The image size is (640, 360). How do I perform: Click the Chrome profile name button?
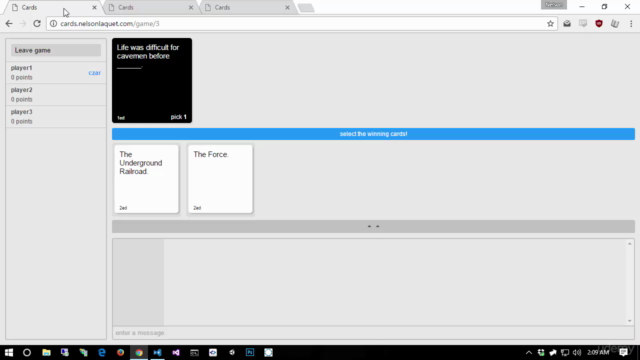[x=553, y=4]
